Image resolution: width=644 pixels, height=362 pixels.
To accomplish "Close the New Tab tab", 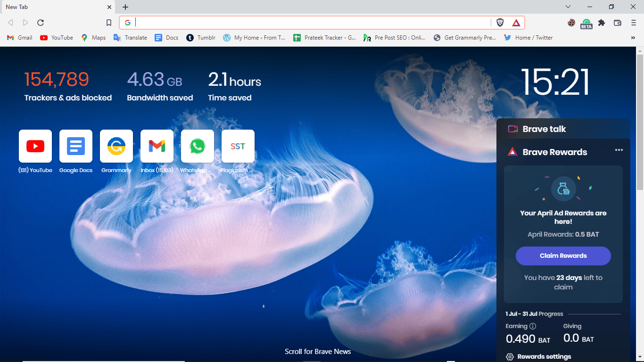I will pos(109,7).
